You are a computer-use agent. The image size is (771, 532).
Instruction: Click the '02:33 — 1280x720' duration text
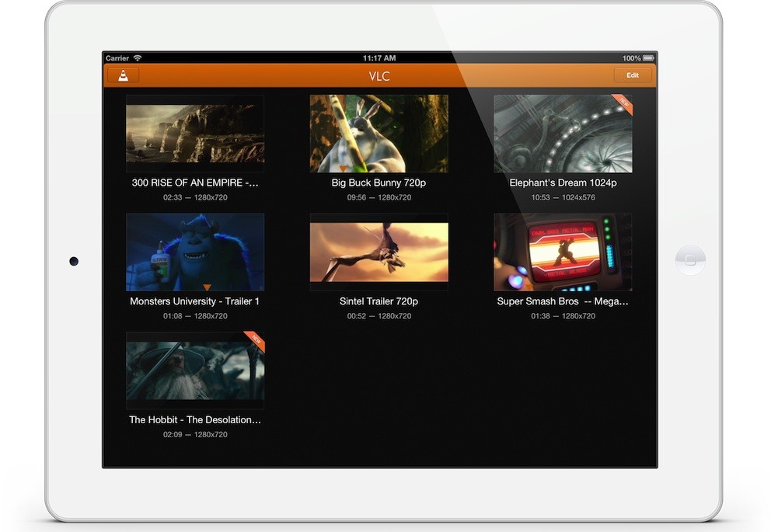195,197
